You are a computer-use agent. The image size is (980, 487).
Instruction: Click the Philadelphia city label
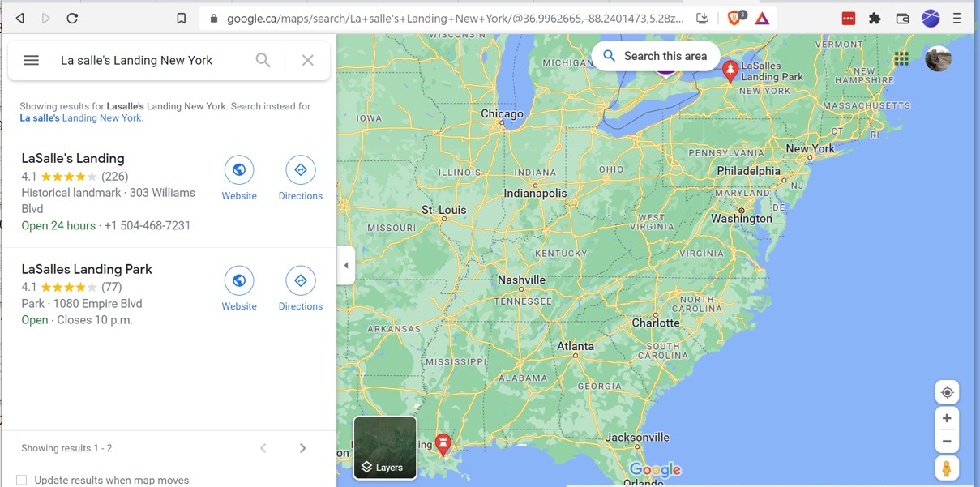[749, 171]
